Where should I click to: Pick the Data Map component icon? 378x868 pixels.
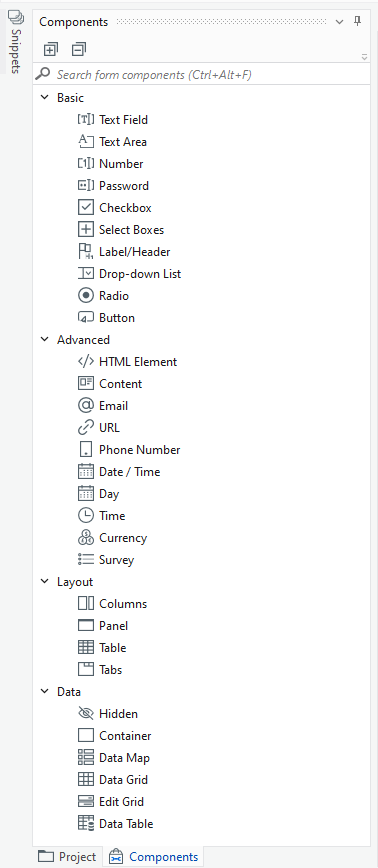pyautogui.click(x=86, y=757)
